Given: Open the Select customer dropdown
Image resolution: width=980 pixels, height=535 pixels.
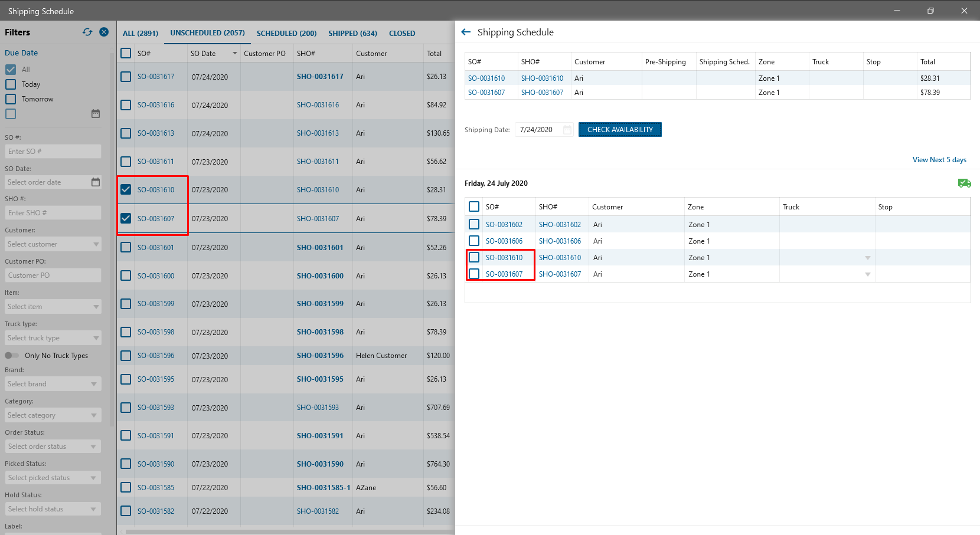Looking at the screenshot, I should click(53, 244).
